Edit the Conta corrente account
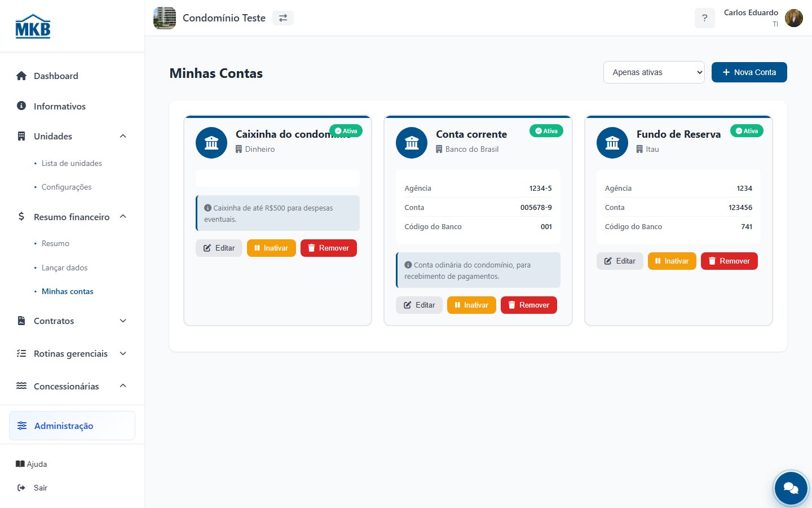 (x=419, y=305)
